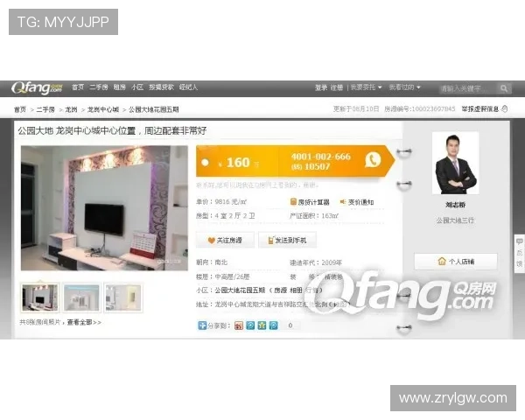Open the 首页 nav menu item

point(78,87)
